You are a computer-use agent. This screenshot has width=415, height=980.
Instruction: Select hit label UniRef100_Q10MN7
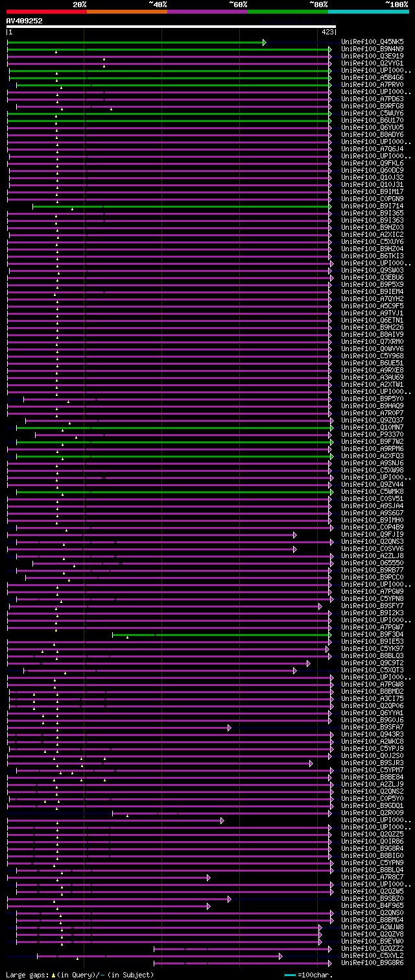(373, 428)
